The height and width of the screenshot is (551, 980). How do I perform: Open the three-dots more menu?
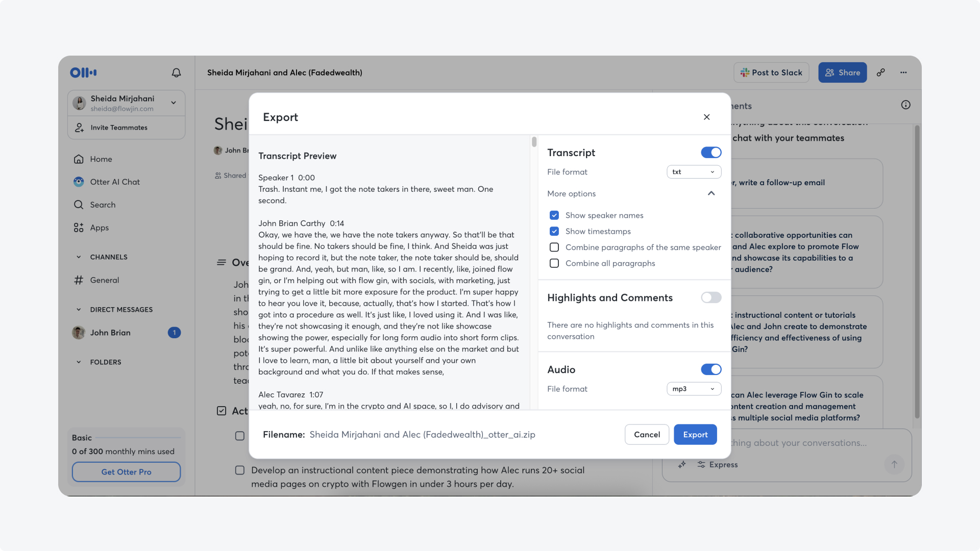tap(903, 72)
